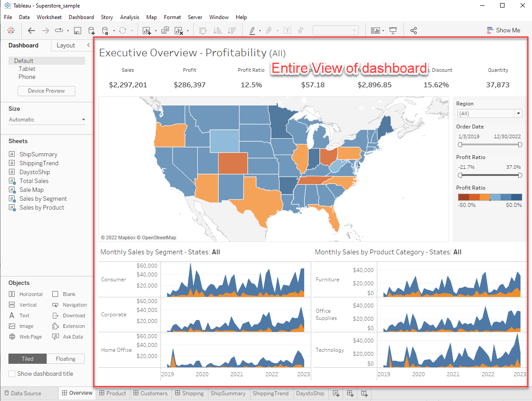Click the Group members paperclip icon

[x=268, y=31]
